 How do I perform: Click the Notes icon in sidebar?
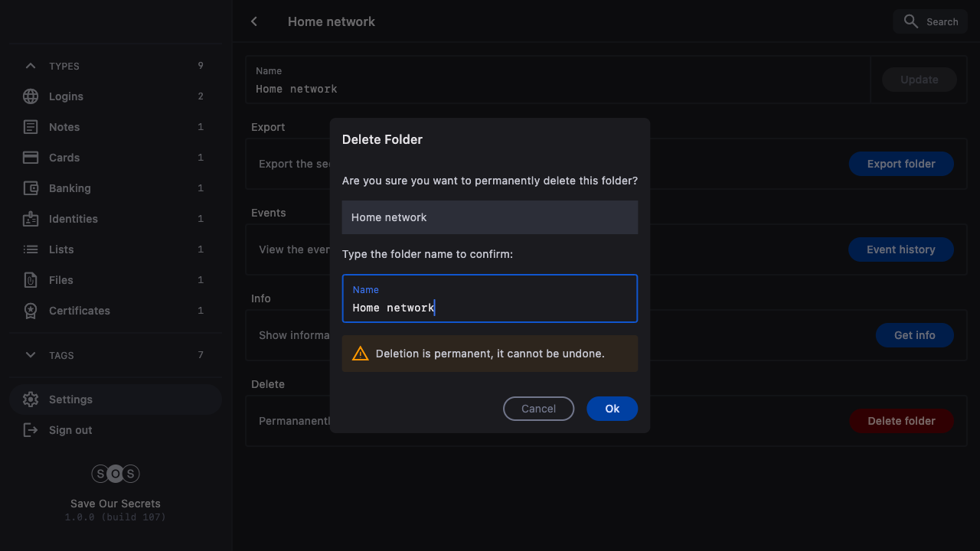click(x=31, y=127)
